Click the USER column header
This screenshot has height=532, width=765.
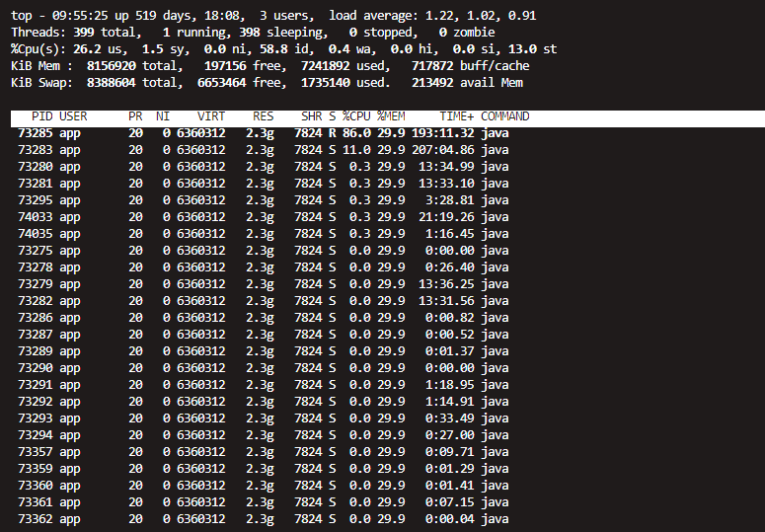point(73,116)
